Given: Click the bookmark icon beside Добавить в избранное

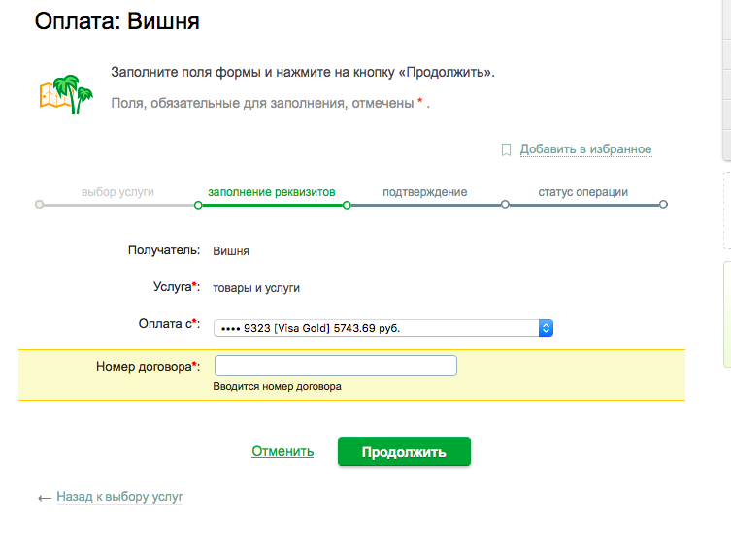Looking at the screenshot, I should point(506,149).
